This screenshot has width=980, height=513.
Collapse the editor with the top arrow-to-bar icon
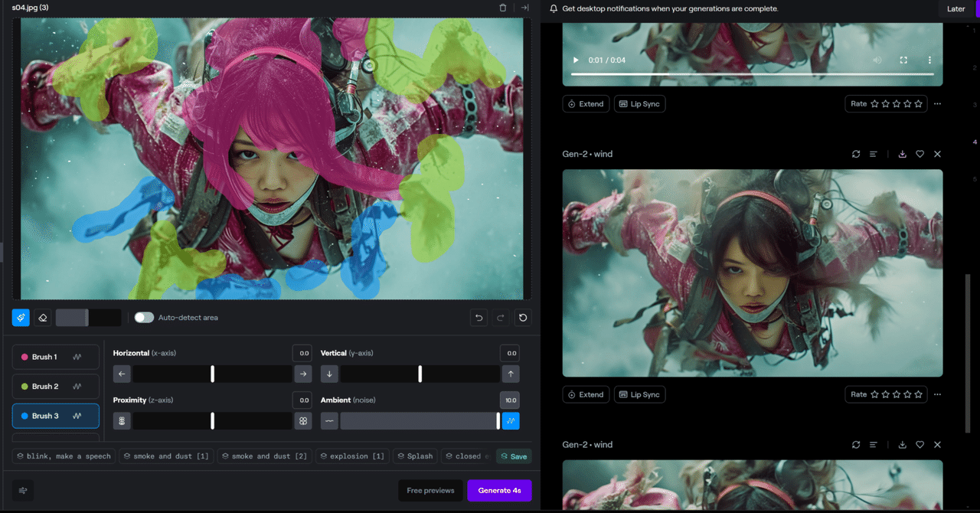pos(524,8)
